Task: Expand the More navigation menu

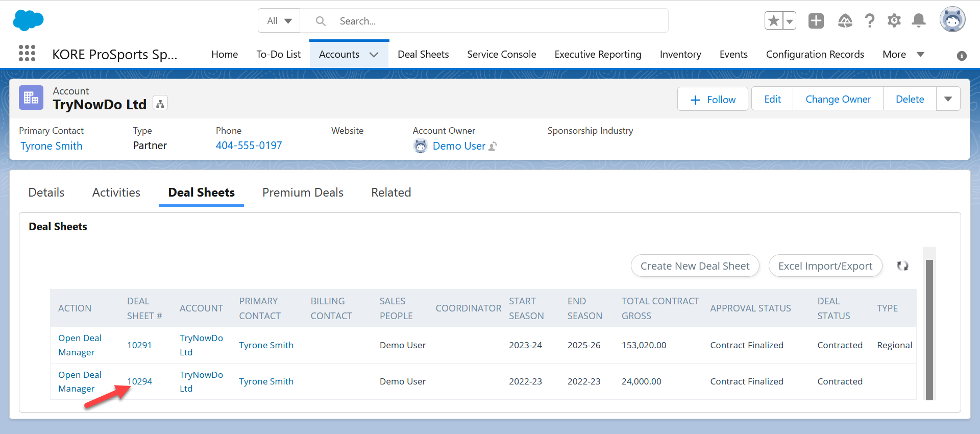Action: [903, 54]
